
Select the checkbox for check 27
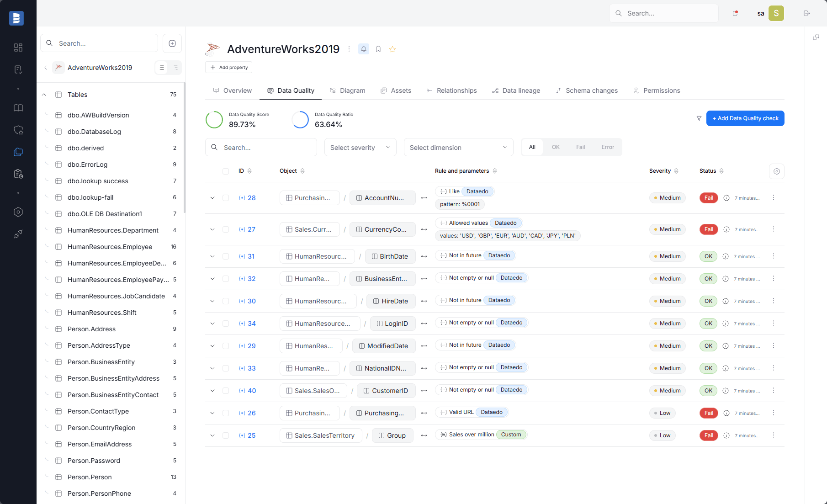pyautogui.click(x=226, y=229)
